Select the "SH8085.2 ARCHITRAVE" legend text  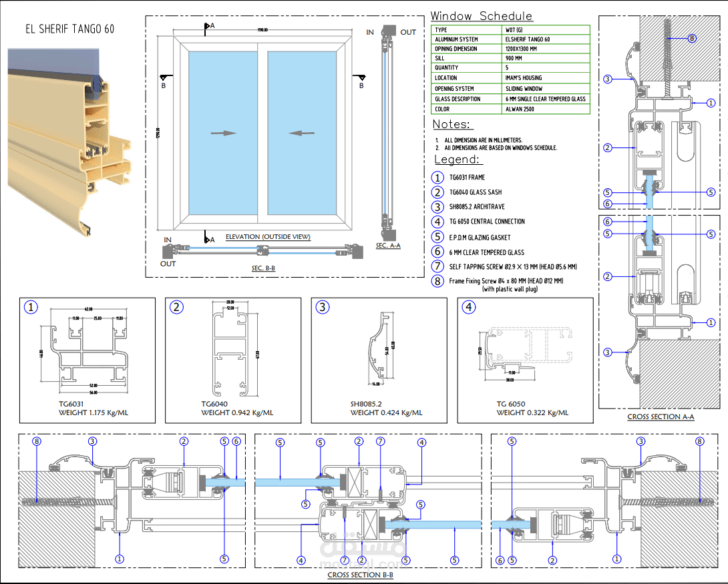point(477,207)
